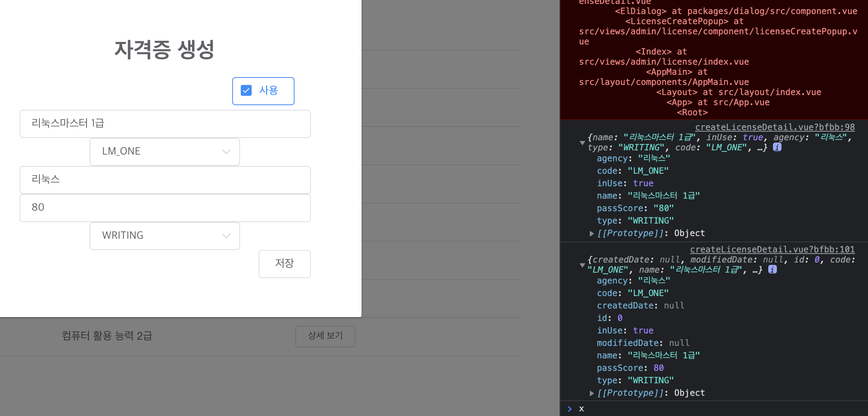This screenshot has width=868, height=416.
Task: Expand [[Prototype]] of second logged object
Action: (592, 393)
